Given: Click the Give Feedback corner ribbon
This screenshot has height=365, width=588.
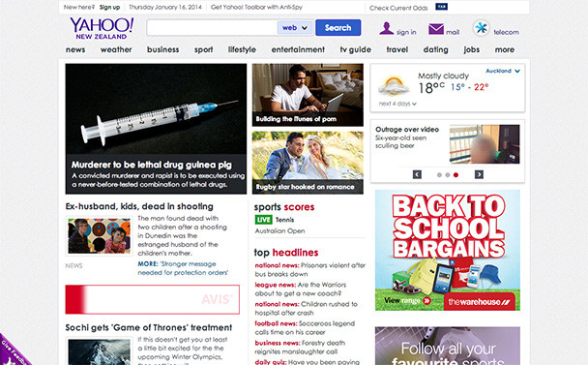Looking at the screenshot, I should (x=14, y=351).
